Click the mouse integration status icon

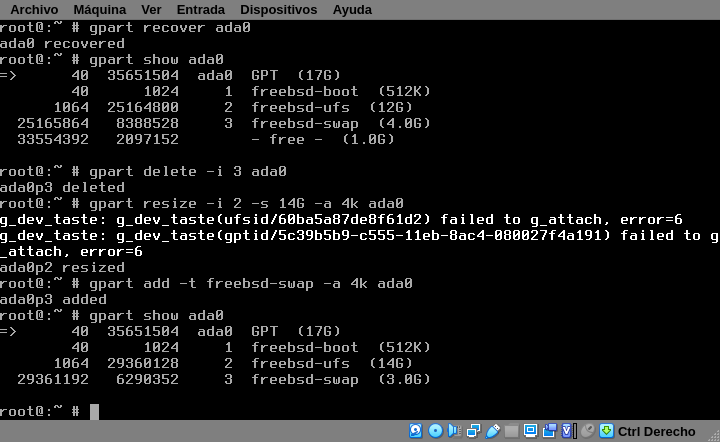[587, 431]
